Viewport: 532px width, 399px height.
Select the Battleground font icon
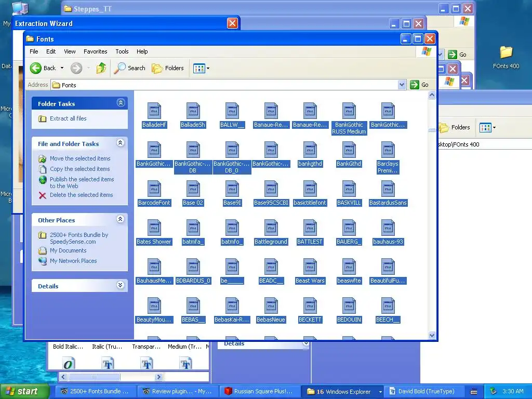click(x=271, y=228)
